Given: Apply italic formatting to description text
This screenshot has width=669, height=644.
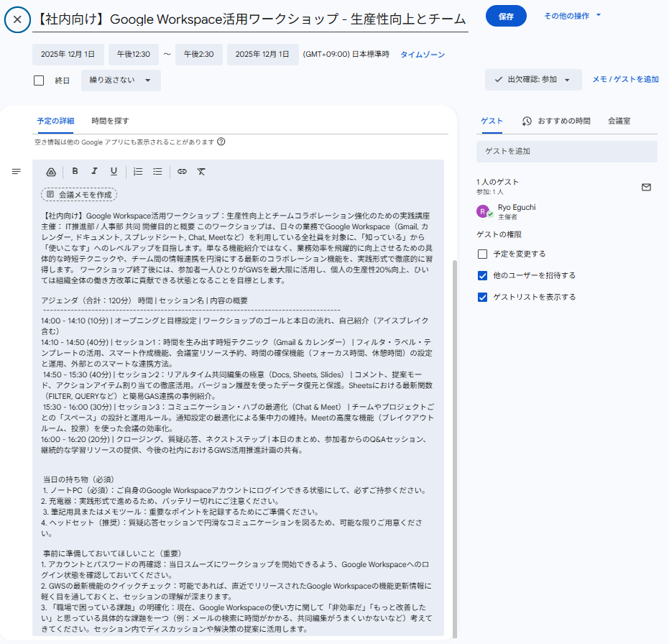Looking at the screenshot, I should click(x=94, y=172).
